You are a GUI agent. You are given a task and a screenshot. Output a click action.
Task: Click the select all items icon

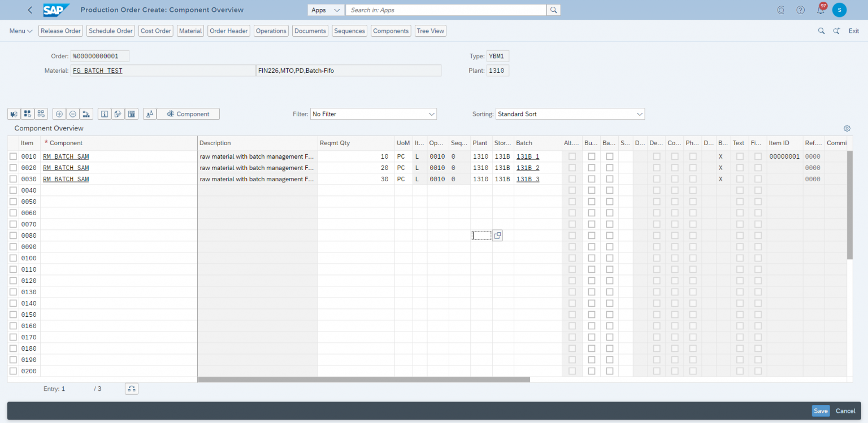point(27,114)
